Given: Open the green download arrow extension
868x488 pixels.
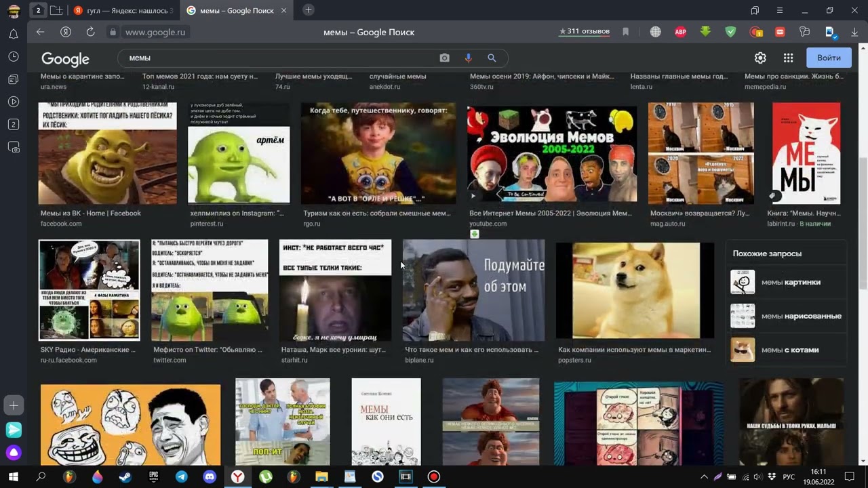Looking at the screenshot, I should tap(705, 32).
